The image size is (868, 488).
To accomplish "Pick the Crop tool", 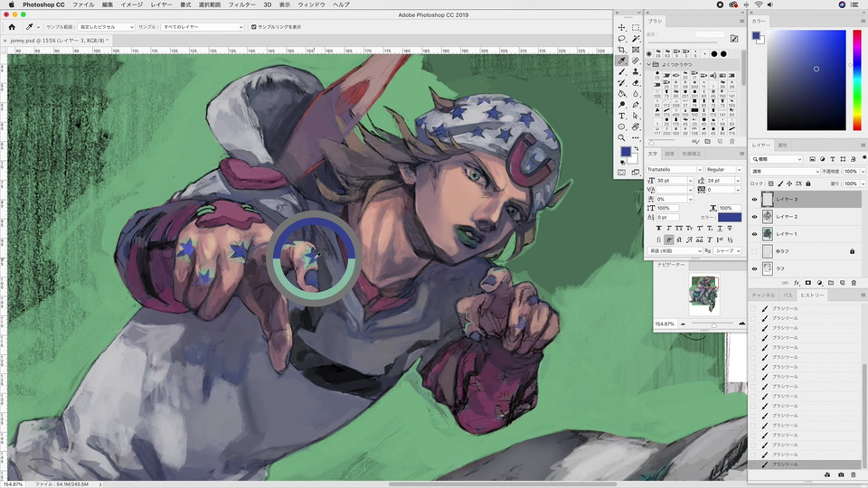I will [x=622, y=50].
